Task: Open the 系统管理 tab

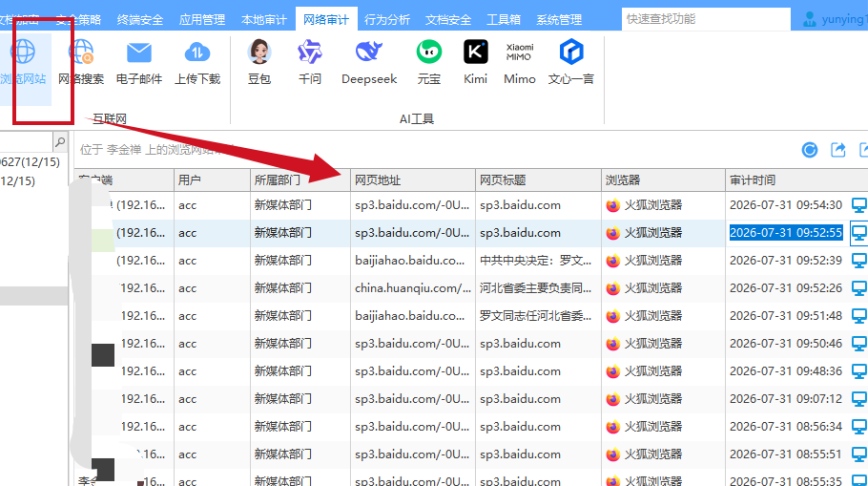Action: (x=559, y=20)
